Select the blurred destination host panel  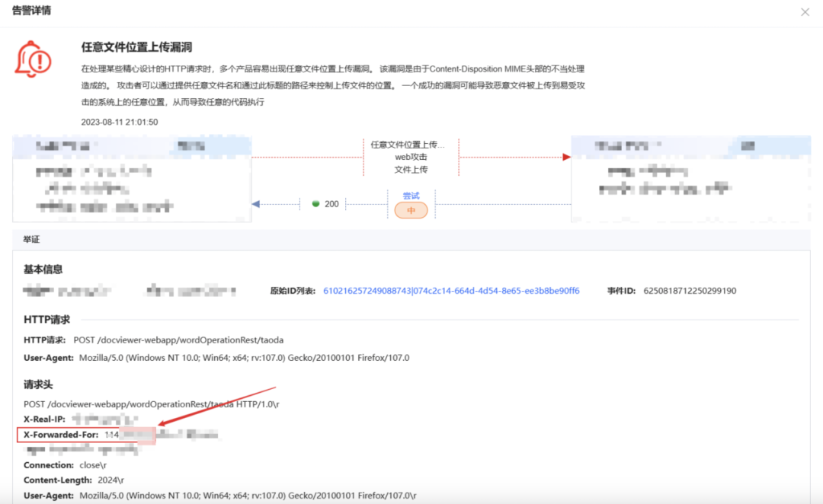coord(690,180)
